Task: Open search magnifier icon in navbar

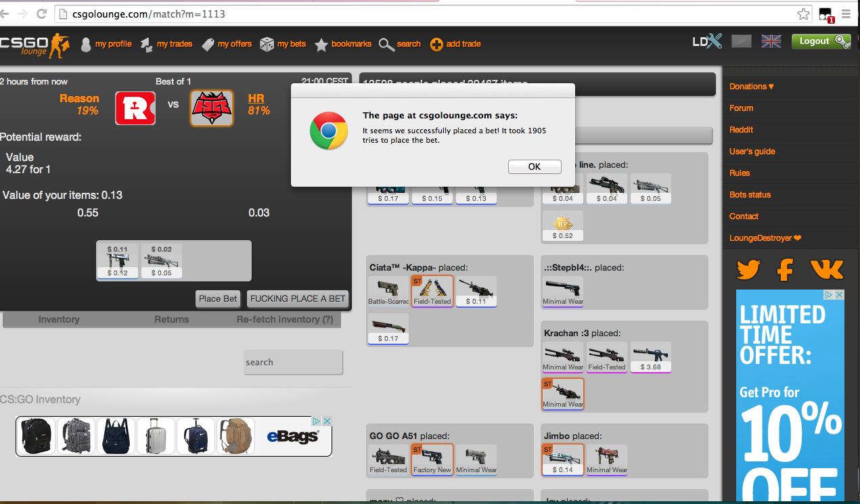Action: click(x=386, y=45)
